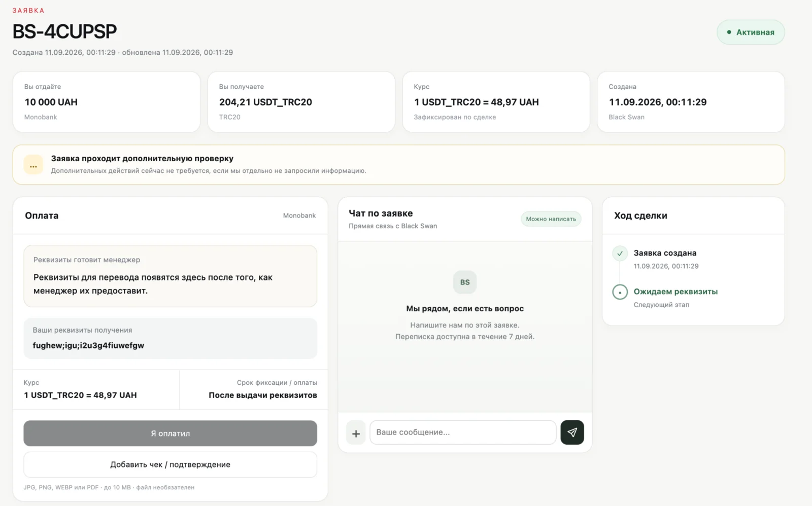Click Добавить чек / подтверждение button

click(x=171, y=464)
